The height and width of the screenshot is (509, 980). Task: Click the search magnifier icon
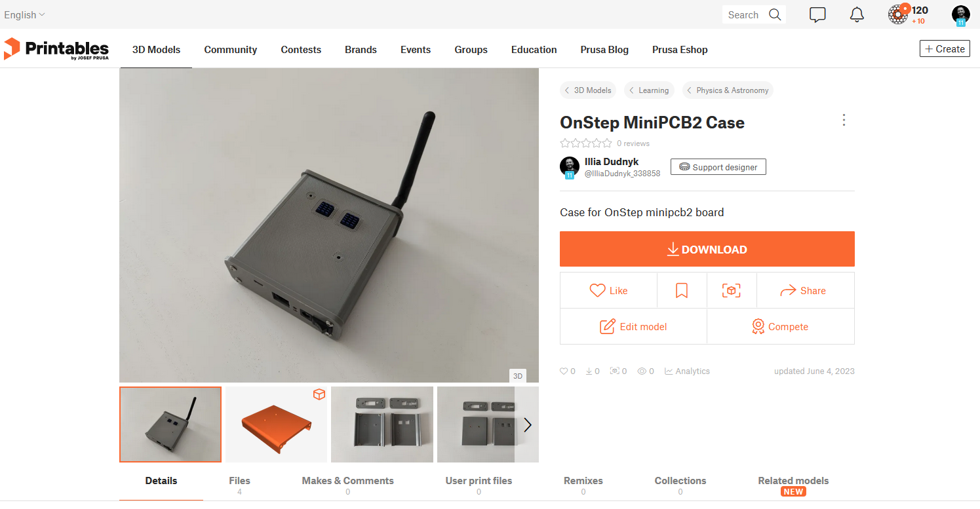[775, 14]
